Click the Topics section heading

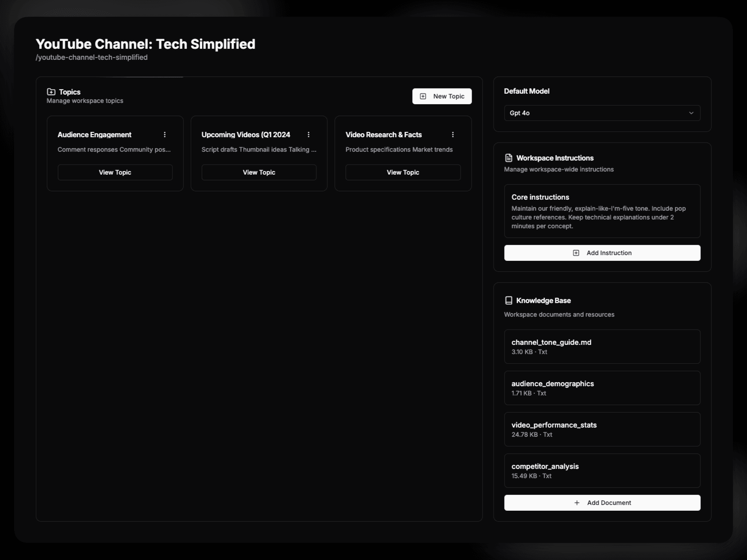(70, 92)
